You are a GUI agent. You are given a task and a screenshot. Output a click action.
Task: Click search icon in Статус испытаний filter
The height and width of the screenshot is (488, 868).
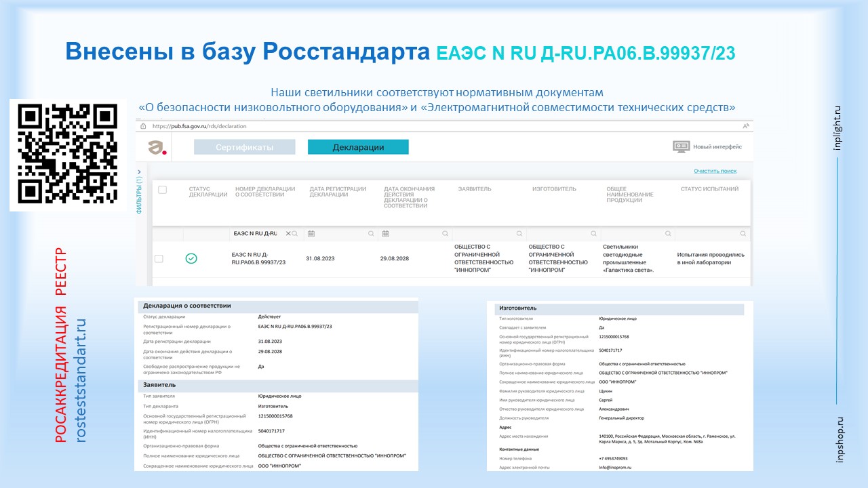click(743, 233)
